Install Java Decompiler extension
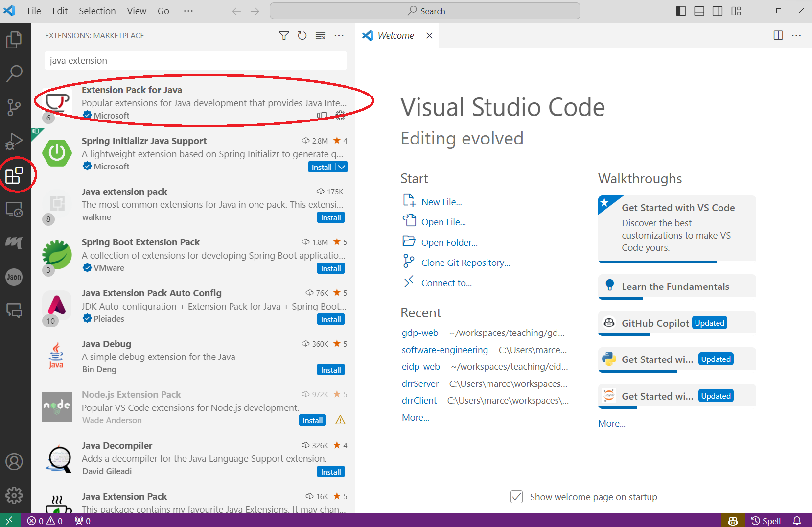This screenshot has height=527, width=812. [x=331, y=472]
